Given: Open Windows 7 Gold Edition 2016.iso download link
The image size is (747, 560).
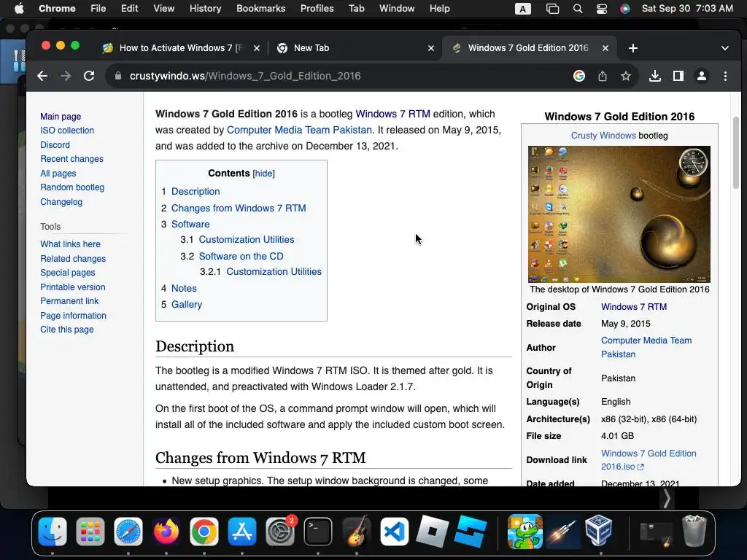Looking at the screenshot, I should click(x=649, y=460).
